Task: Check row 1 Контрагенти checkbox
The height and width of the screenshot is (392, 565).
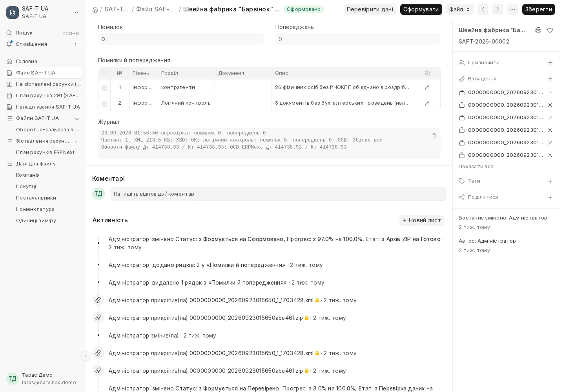Action: click(x=104, y=88)
